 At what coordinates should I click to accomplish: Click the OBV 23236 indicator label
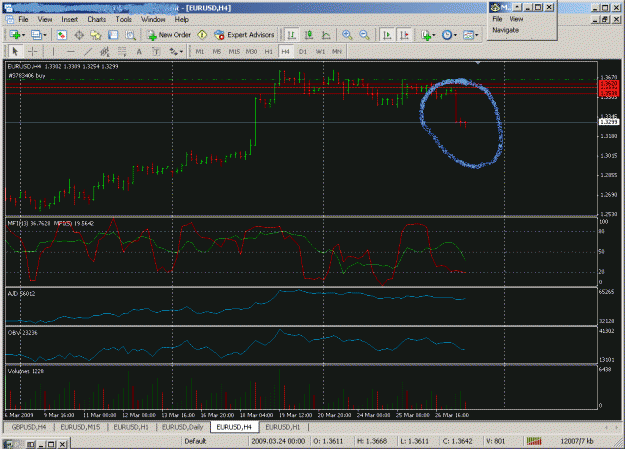[x=22, y=333]
